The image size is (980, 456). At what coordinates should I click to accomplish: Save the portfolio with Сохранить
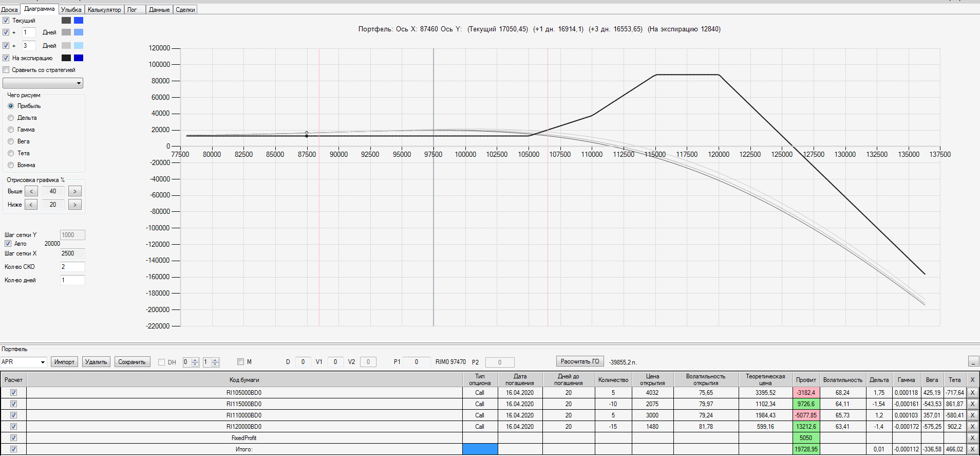click(x=132, y=362)
